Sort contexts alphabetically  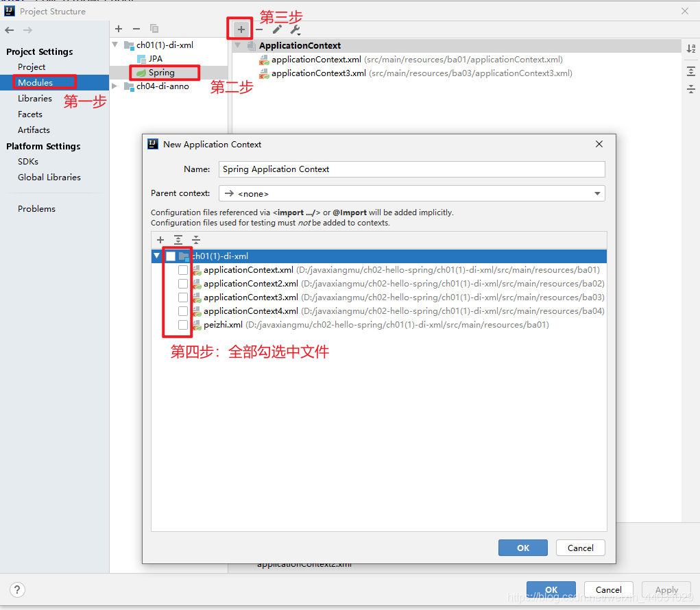point(690,48)
